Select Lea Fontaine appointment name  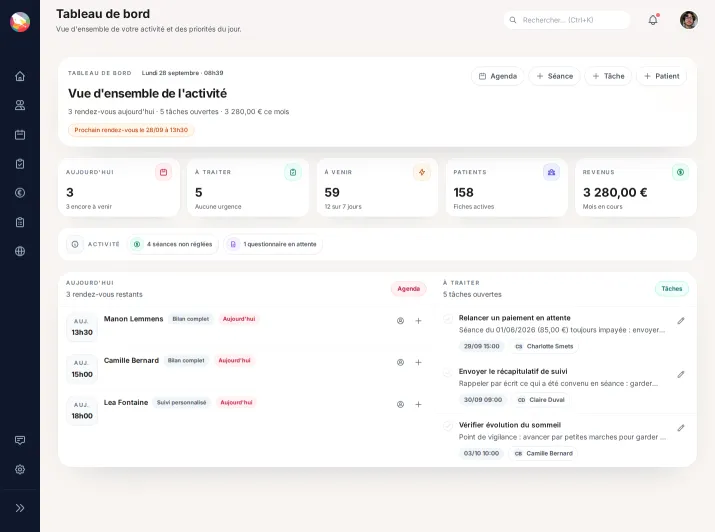(x=126, y=402)
